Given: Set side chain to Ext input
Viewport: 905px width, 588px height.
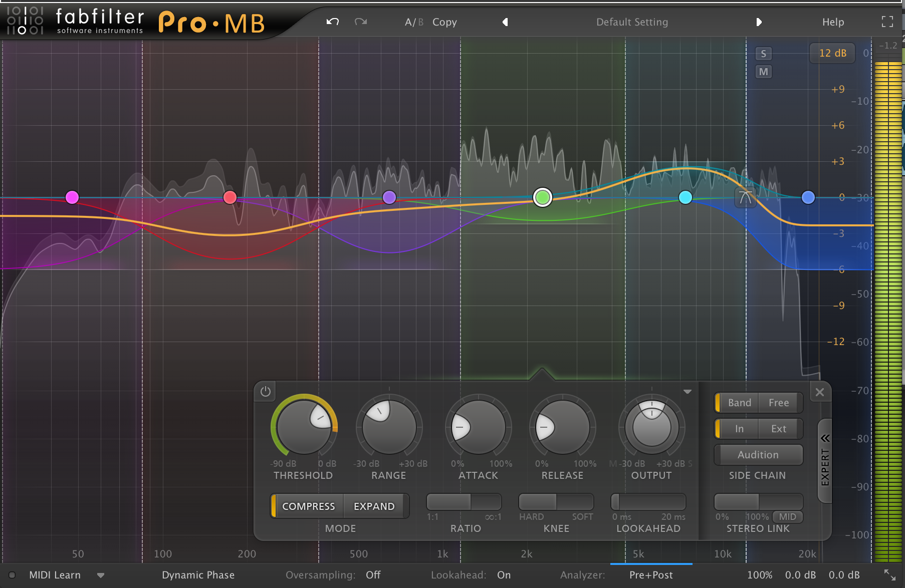Looking at the screenshot, I should (x=778, y=429).
